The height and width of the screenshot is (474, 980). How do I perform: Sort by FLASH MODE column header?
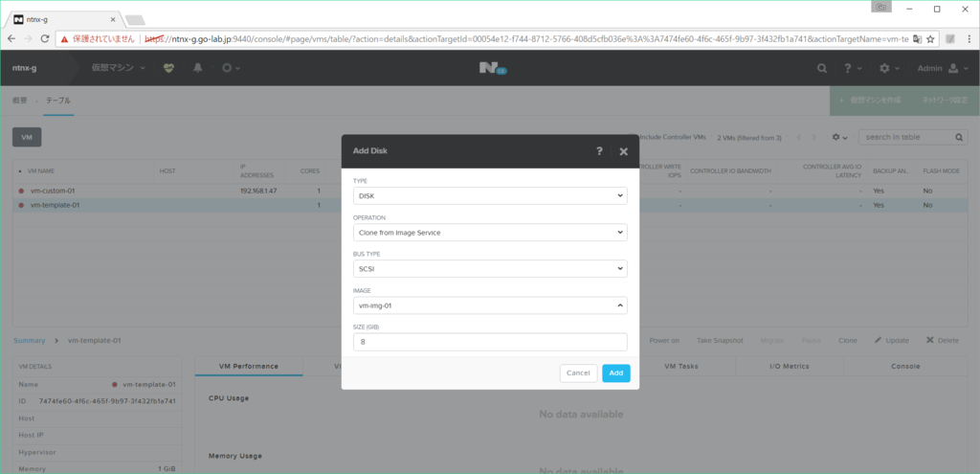pos(942,170)
